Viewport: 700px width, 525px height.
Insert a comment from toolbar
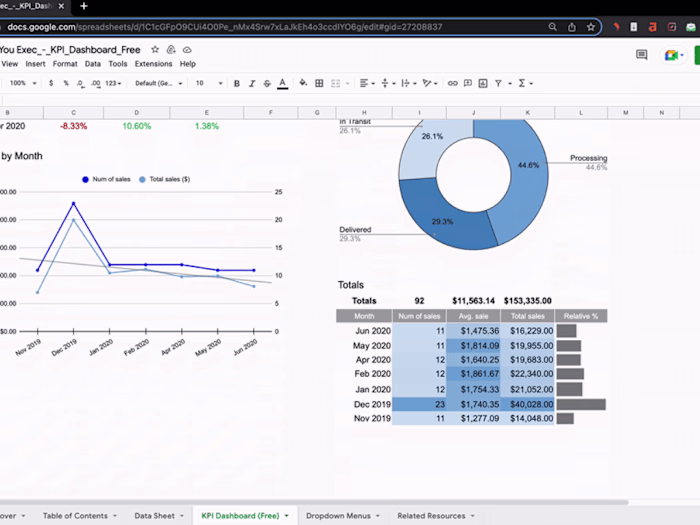coord(467,83)
